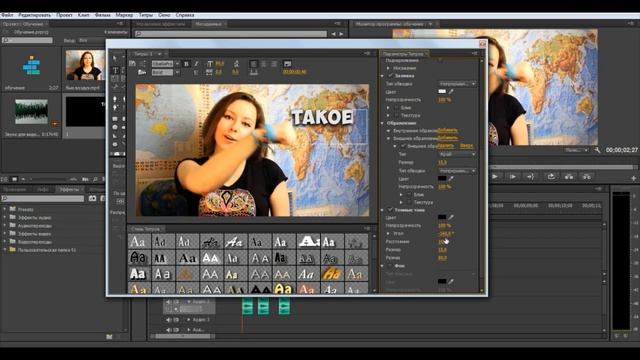The width and height of the screenshot is (640, 360).
Task: Align title text to the left
Action: coord(253,64)
